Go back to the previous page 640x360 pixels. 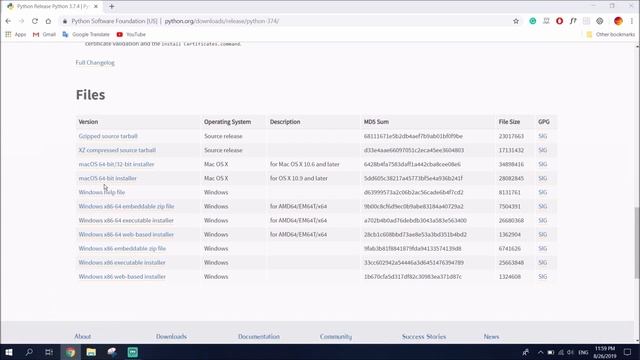coord(8,21)
